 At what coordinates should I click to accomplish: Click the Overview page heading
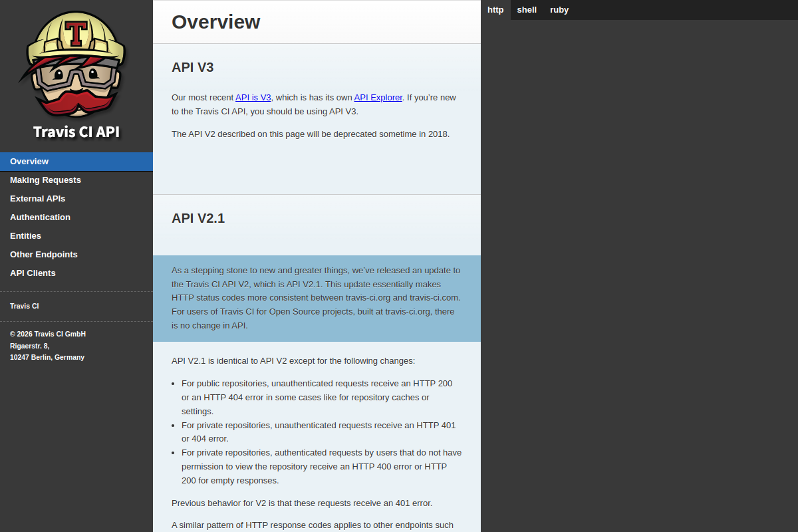(216, 22)
